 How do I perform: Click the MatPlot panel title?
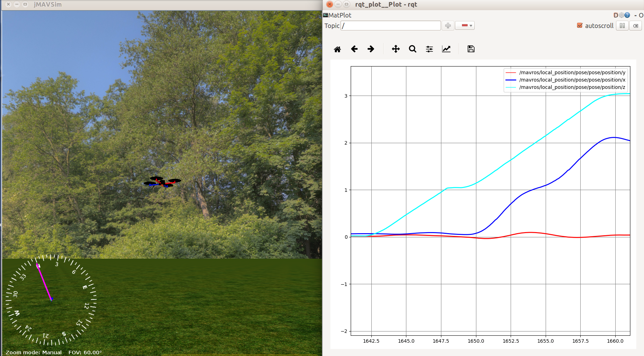point(339,15)
